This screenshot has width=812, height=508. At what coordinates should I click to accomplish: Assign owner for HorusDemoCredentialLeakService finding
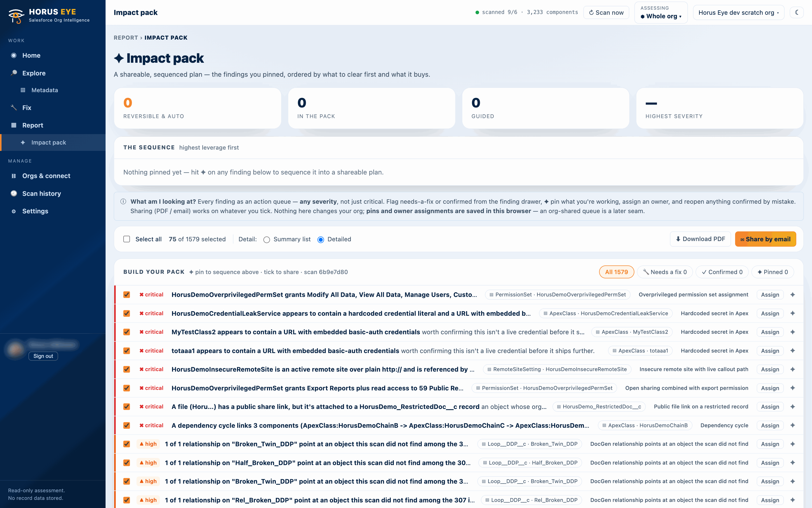click(770, 313)
